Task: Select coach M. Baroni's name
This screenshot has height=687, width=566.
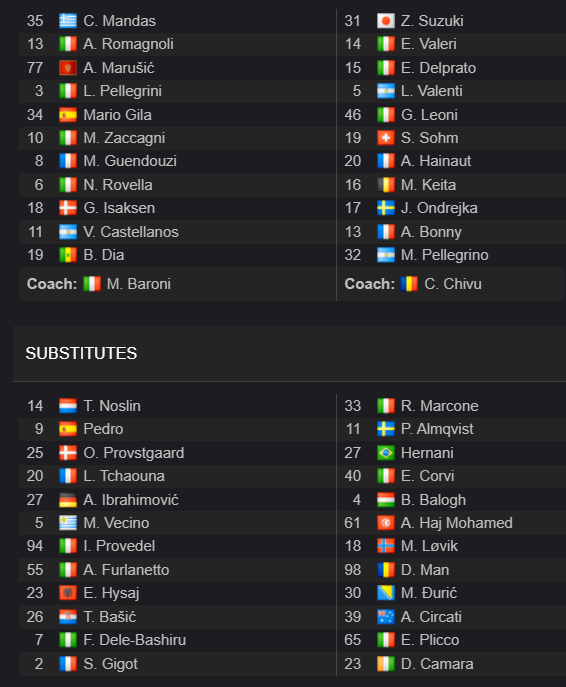Action: pyautogui.click(x=138, y=284)
